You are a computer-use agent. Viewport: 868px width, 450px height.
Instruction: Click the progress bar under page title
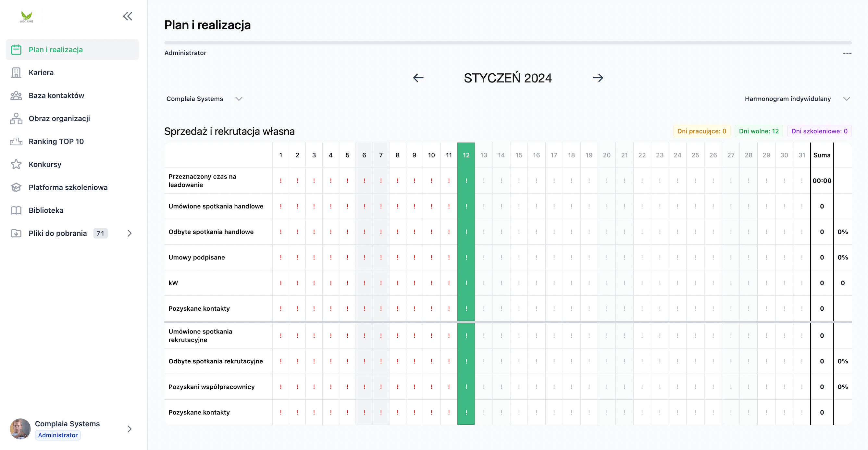(x=508, y=43)
